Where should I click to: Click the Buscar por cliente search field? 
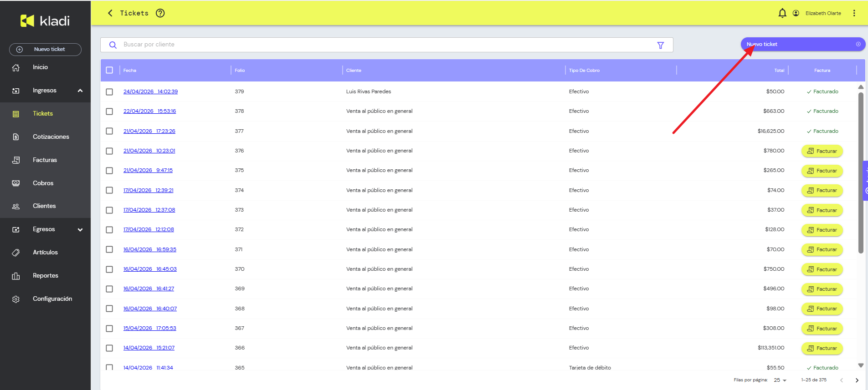pos(386,45)
